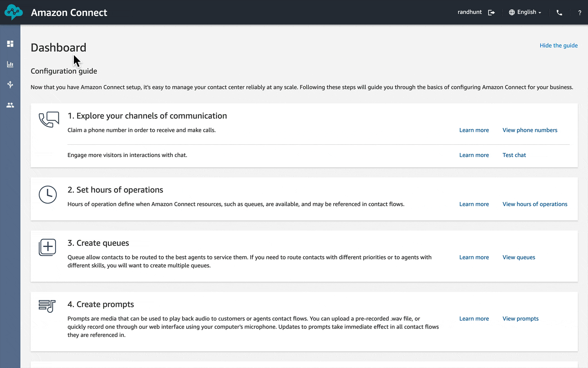The width and height of the screenshot is (588, 368).
Task: Click the Create prompts music list icon
Action: pos(47,306)
